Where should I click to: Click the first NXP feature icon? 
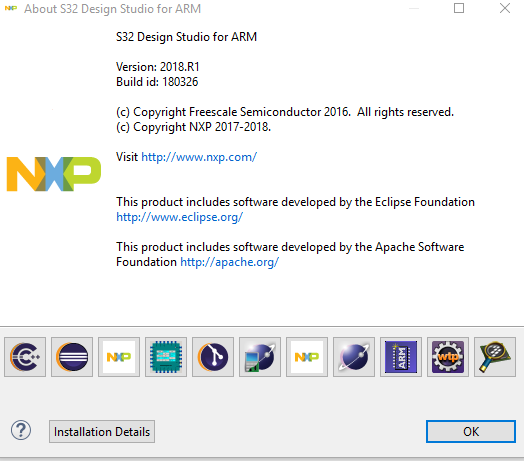[x=119, y=357]
